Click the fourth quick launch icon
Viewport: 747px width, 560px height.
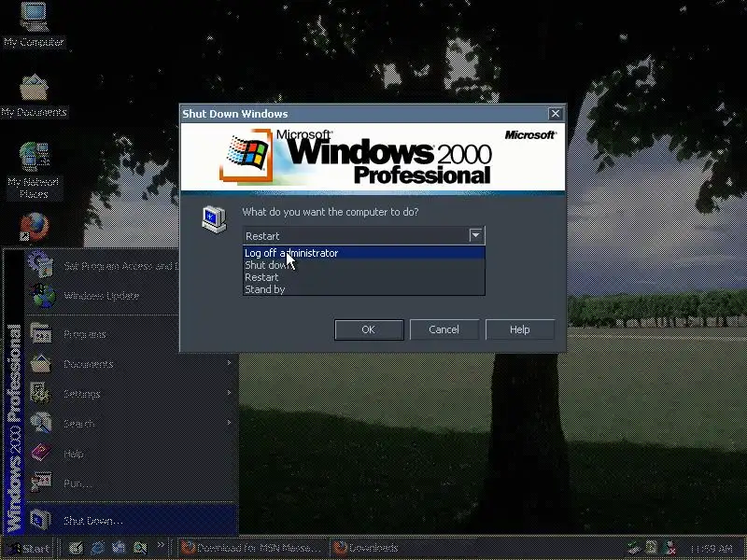[140, 548]
